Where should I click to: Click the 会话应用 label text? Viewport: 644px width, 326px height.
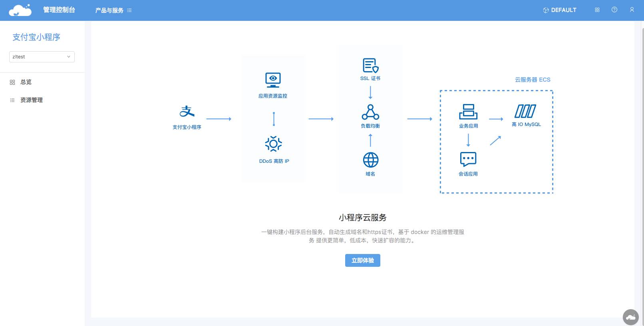(x=468, y=174)
